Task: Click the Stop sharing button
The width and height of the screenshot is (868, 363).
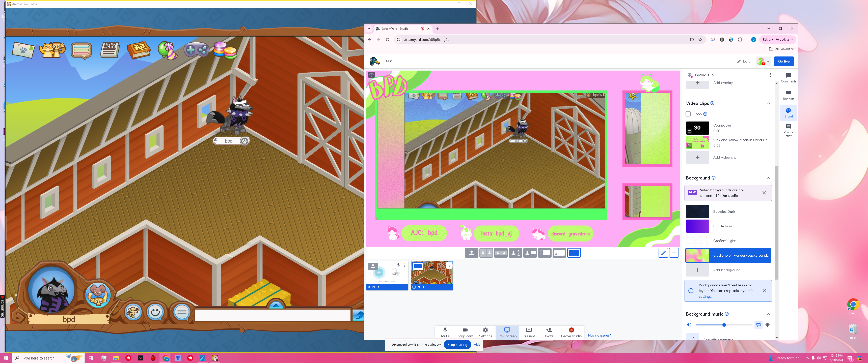Action: pyautogui.click(x=457, y=345)
